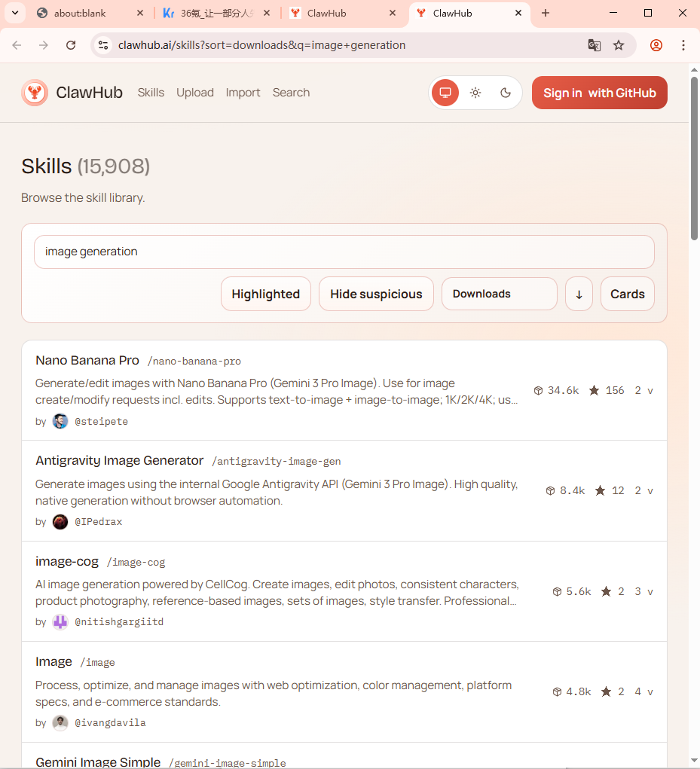Open the tab search chevron dropdown
700x769 pixels.
(x=14, y=13)
